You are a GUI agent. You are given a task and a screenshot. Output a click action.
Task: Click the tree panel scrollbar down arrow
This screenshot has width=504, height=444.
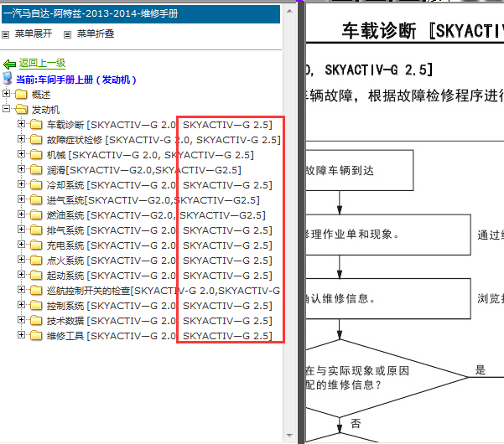289,436
